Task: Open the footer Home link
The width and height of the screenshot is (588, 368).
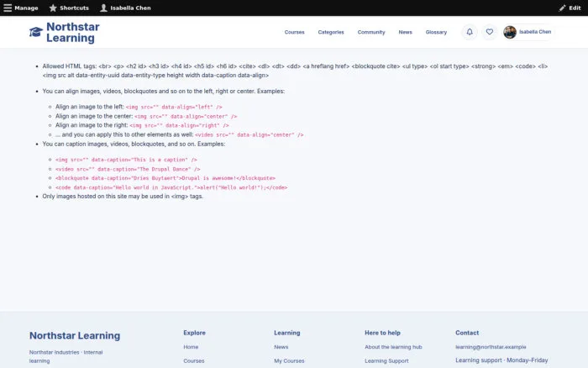Action: (x=191, y=347)
